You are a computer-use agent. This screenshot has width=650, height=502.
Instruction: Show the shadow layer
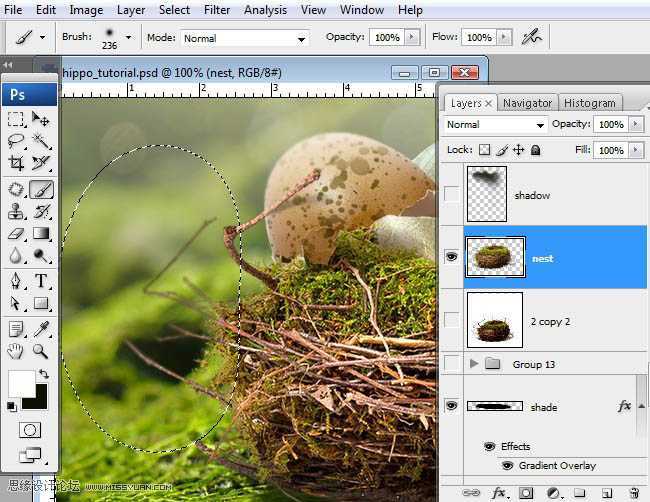(452, 194)
